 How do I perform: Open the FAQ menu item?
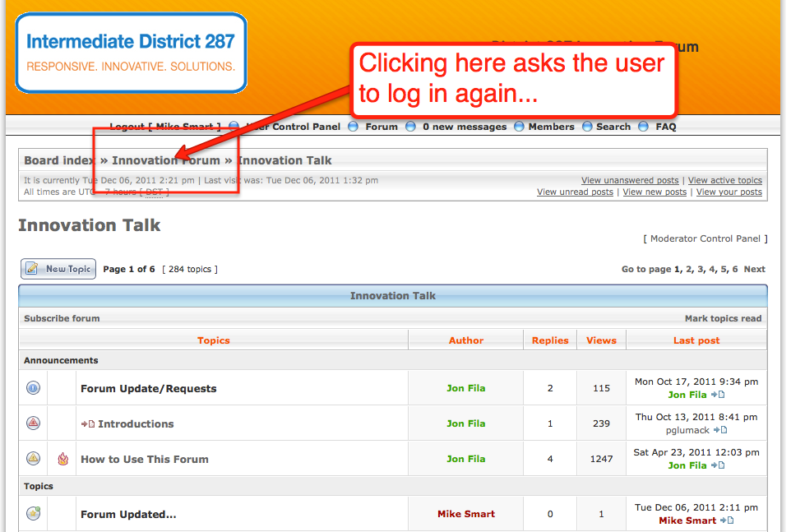pyautogui.click(x=665, y=127)
